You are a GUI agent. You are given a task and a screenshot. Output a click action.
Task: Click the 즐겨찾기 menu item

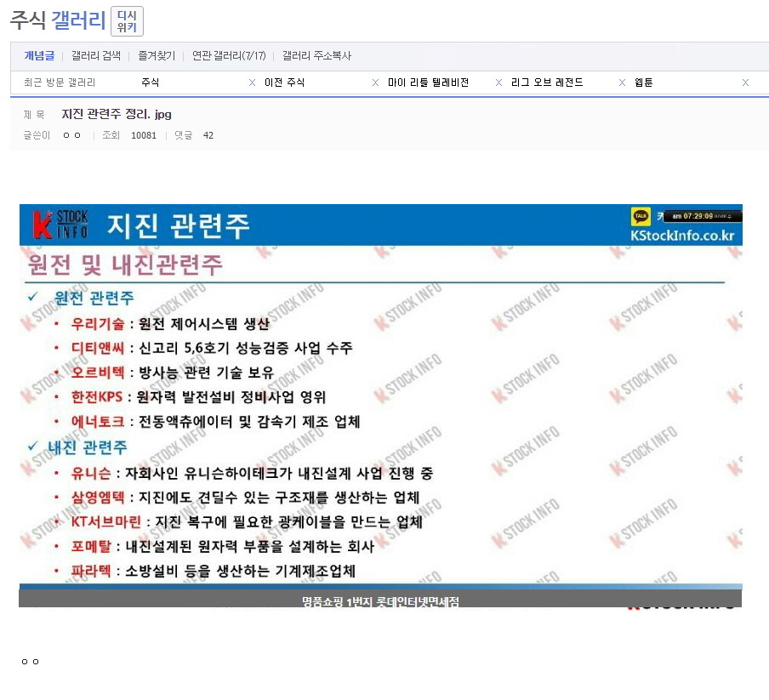(x=156, y=55)
